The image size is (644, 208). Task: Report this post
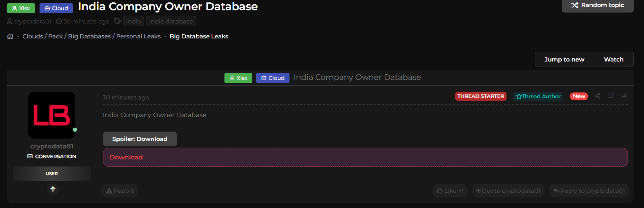pos(120,191)
